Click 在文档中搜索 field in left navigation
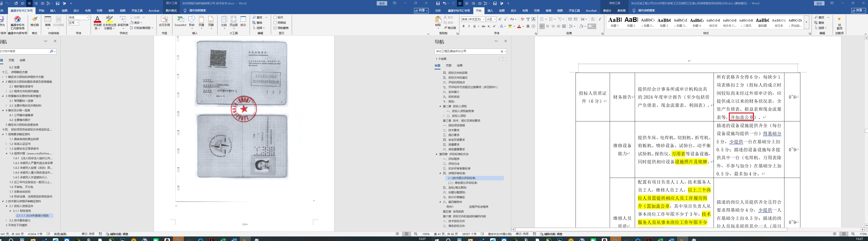 pos(24,51)
